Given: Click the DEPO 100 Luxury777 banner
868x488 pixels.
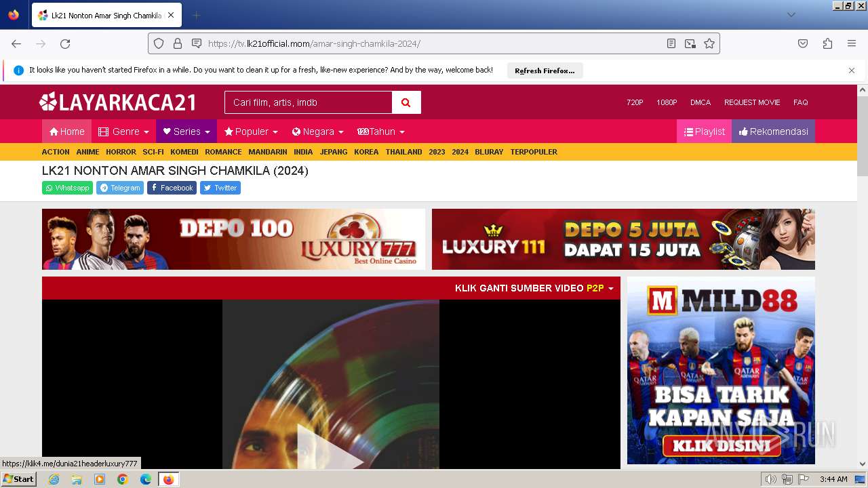Looking at the screenshot, I should (233, 239).
